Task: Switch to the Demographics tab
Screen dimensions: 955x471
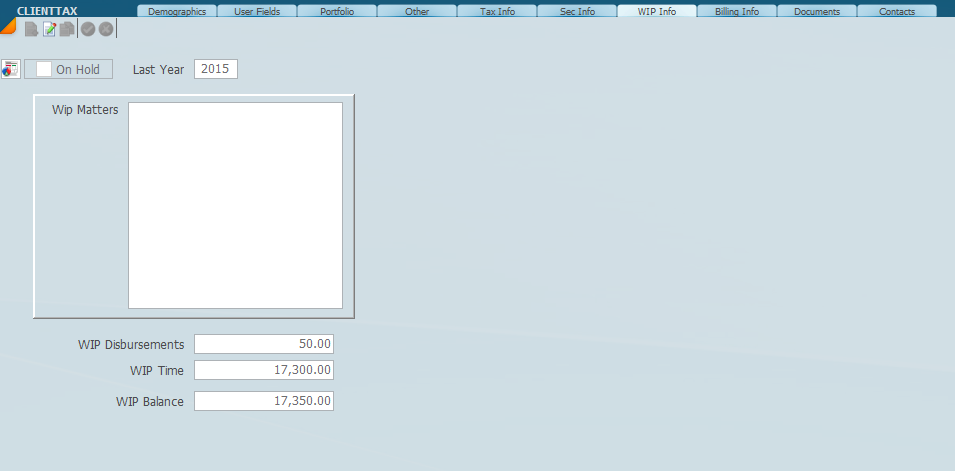Action: tap(177, 12)
